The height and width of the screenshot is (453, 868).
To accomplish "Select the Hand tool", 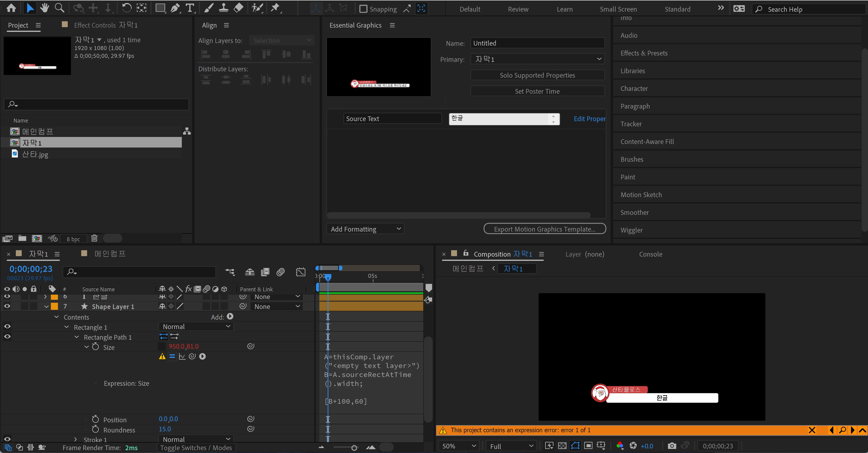I will tap(44, 8).
